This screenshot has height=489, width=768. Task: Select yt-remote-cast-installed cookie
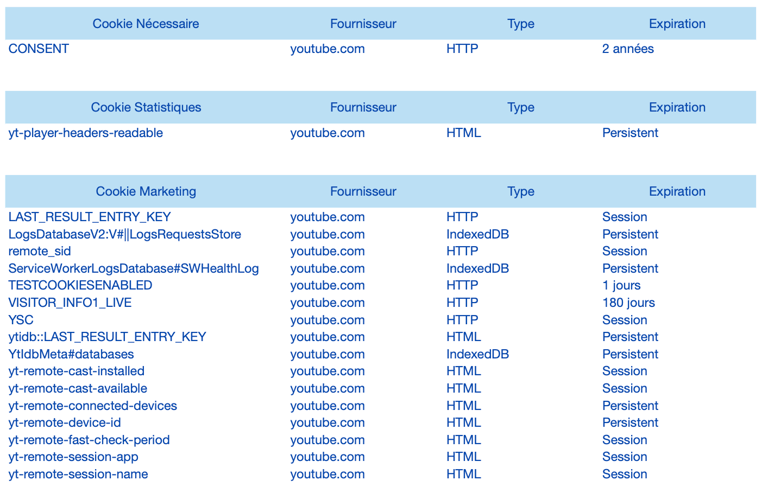(76, 371)
